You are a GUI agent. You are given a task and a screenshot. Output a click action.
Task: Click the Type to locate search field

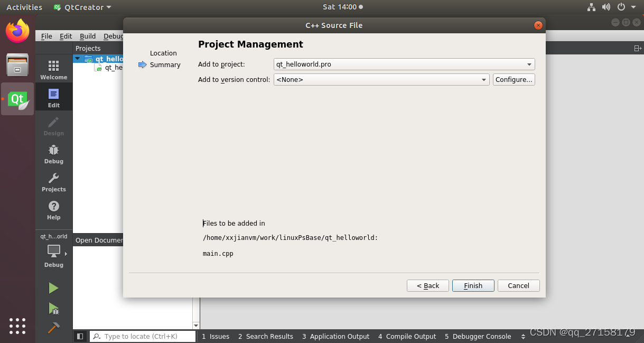[x=143, y=336]
